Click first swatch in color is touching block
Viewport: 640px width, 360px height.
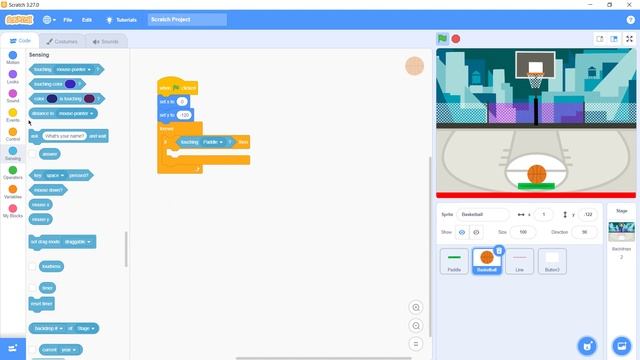(52, 99)
